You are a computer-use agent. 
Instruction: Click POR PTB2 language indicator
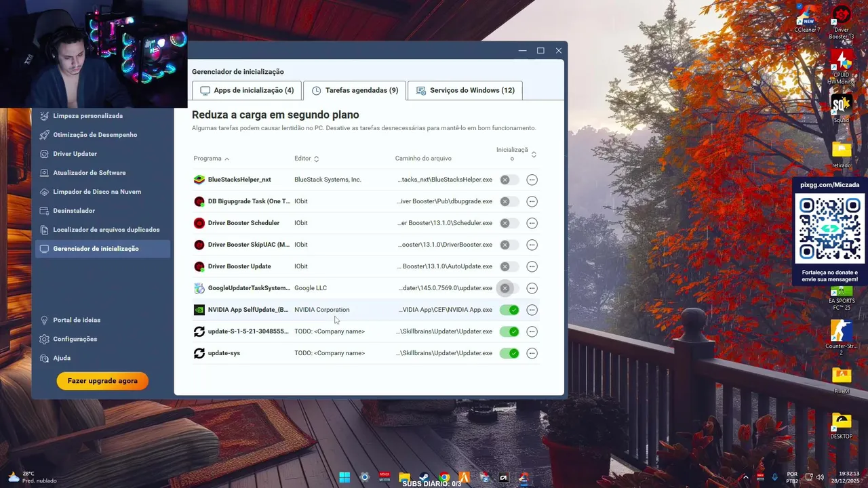[791, 477]
